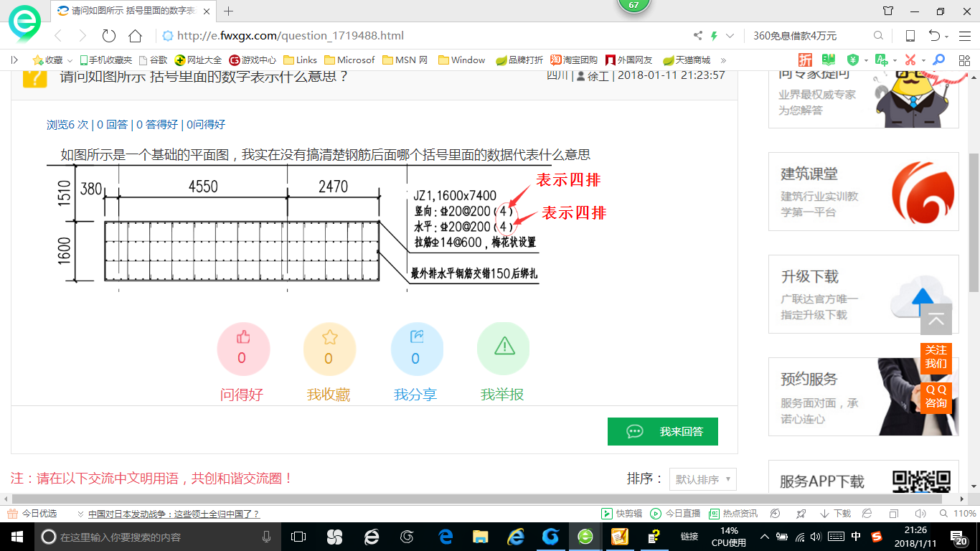Open the 手机收藏夹 bookmark

(x=106, y=60)
